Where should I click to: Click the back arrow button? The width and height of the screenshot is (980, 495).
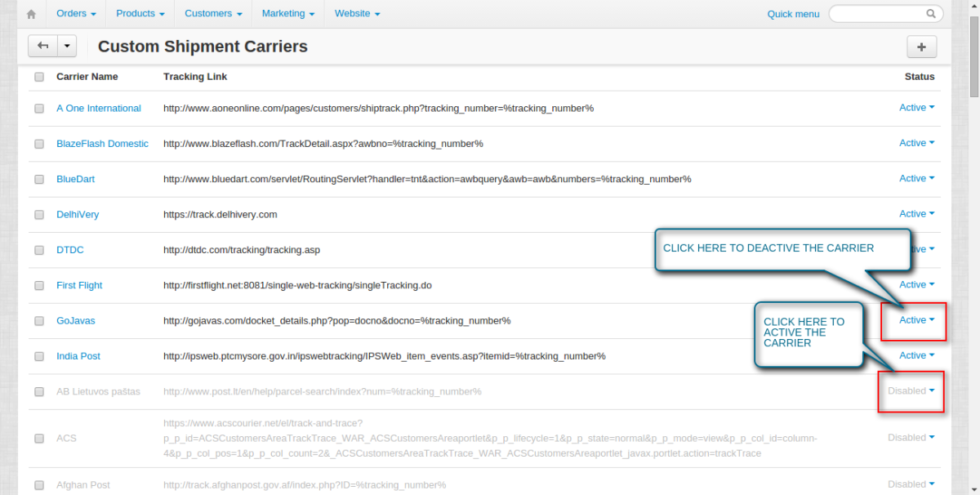point(42,47)
